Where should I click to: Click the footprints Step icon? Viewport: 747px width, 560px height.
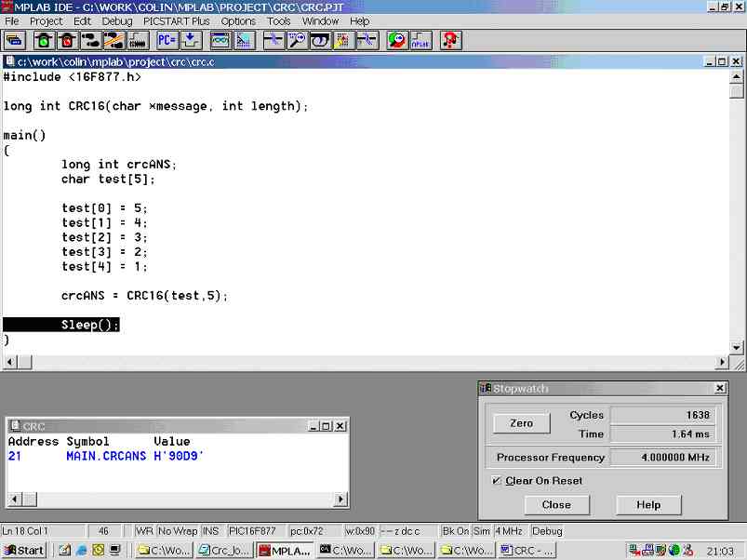tap(90, 40)
